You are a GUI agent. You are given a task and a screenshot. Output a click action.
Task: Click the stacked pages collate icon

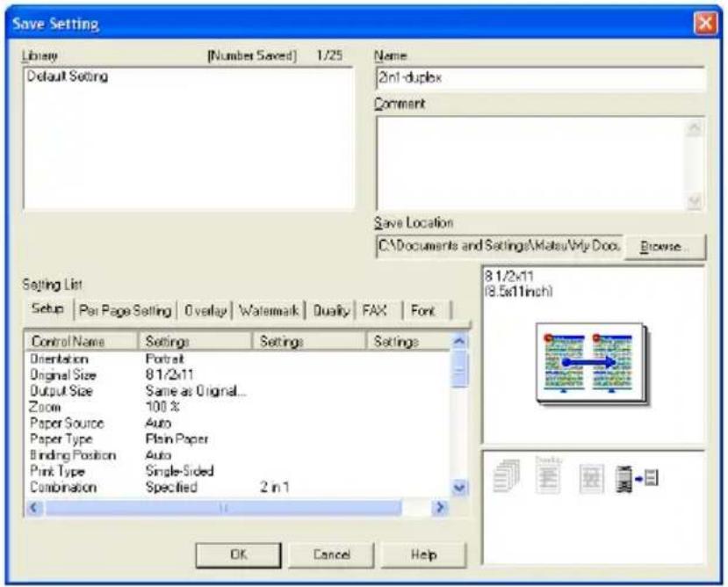click(x=506, y=476)
